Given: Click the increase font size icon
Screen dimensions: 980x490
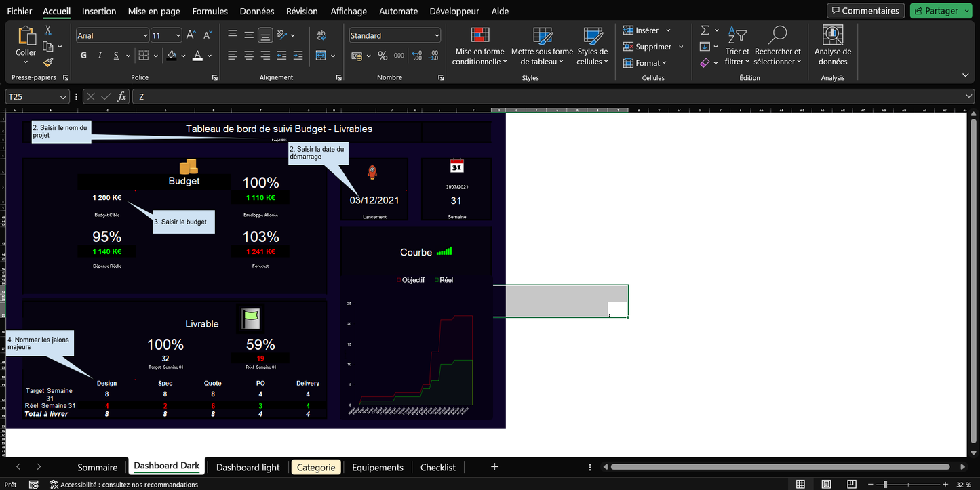Looking at the screenshot, I should [x=191, y=35].
